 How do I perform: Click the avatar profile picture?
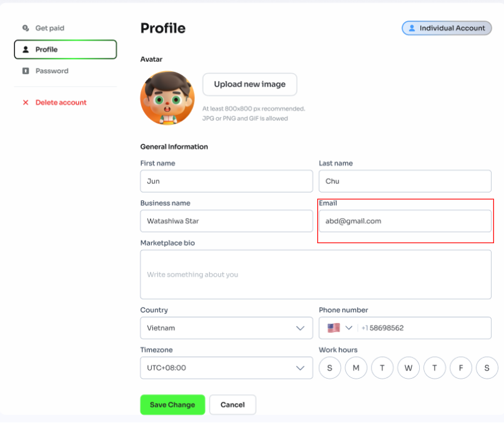pyautogui.click(x=167, y=97)
